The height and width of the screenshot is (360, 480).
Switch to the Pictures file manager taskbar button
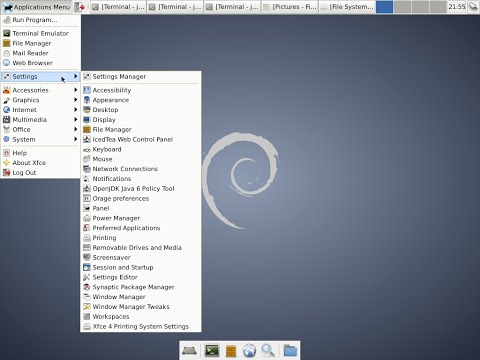(x=290, y=7)
